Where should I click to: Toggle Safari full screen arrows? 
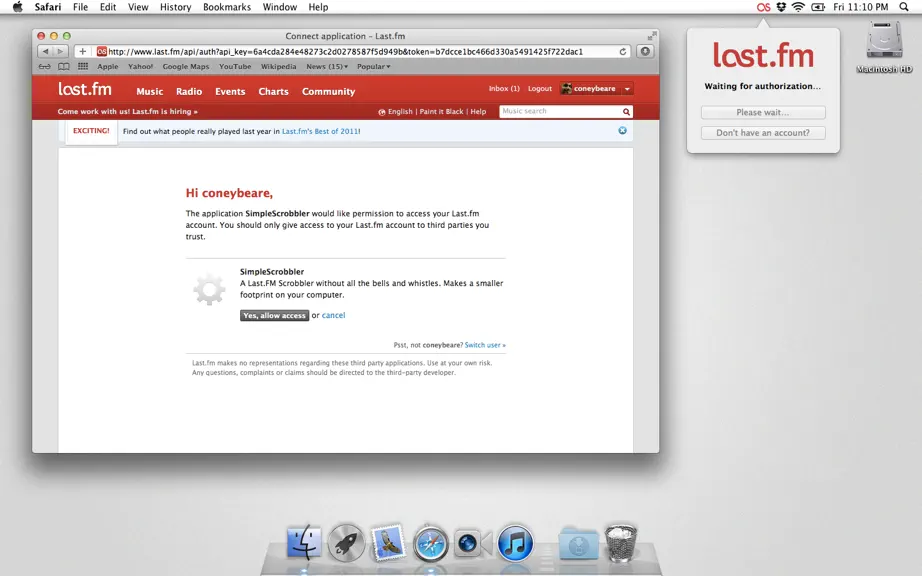pos(652,36)
